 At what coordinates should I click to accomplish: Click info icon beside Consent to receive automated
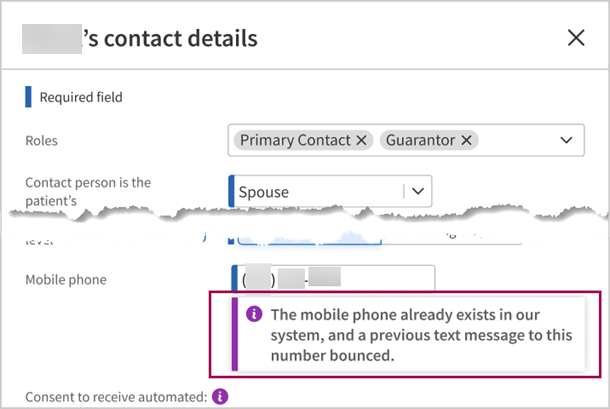(221, 396)
